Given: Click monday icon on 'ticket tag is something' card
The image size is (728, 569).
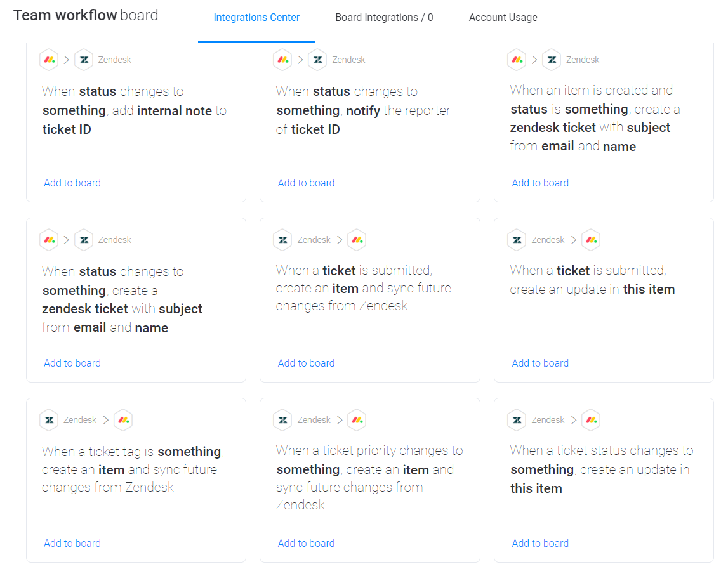Looking at the screenshot, I should 123,420.
